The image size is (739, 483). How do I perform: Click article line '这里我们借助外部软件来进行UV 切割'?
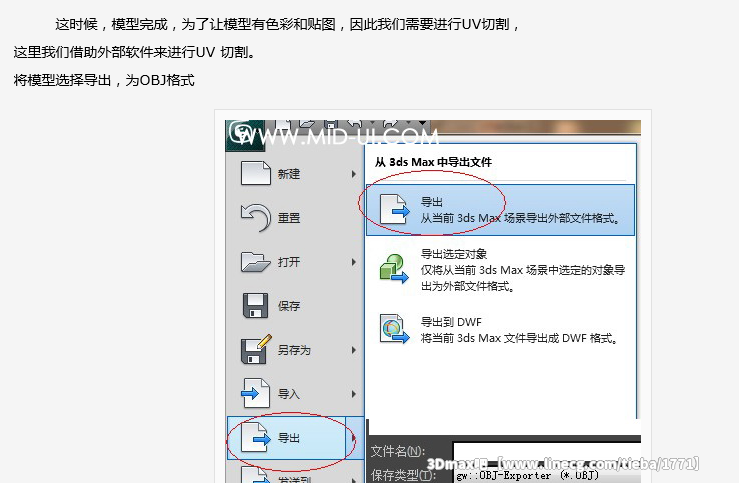point(135,52)
